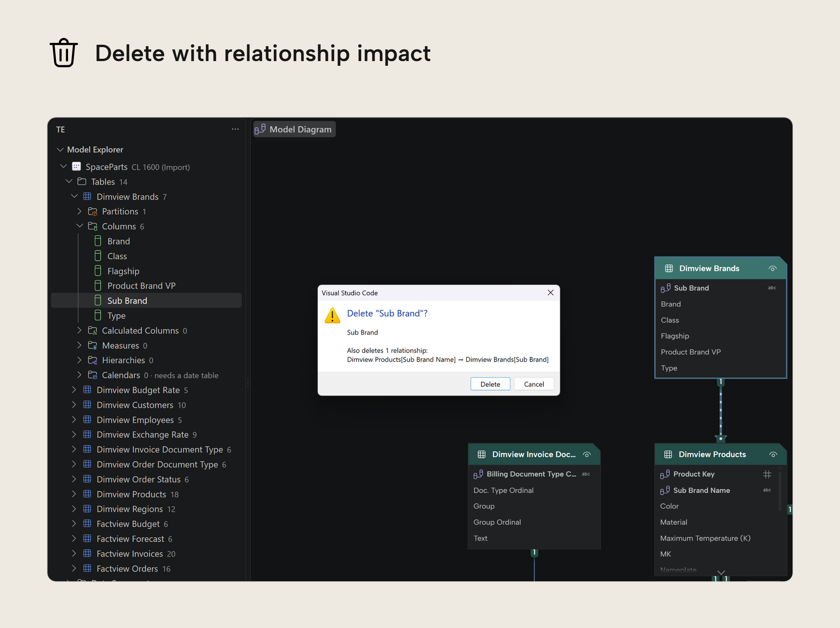Click Sub Brand Name relationship icon
The width and height of the screenshot is (840, 628).
pyautogui.click(x=665, y=490)
